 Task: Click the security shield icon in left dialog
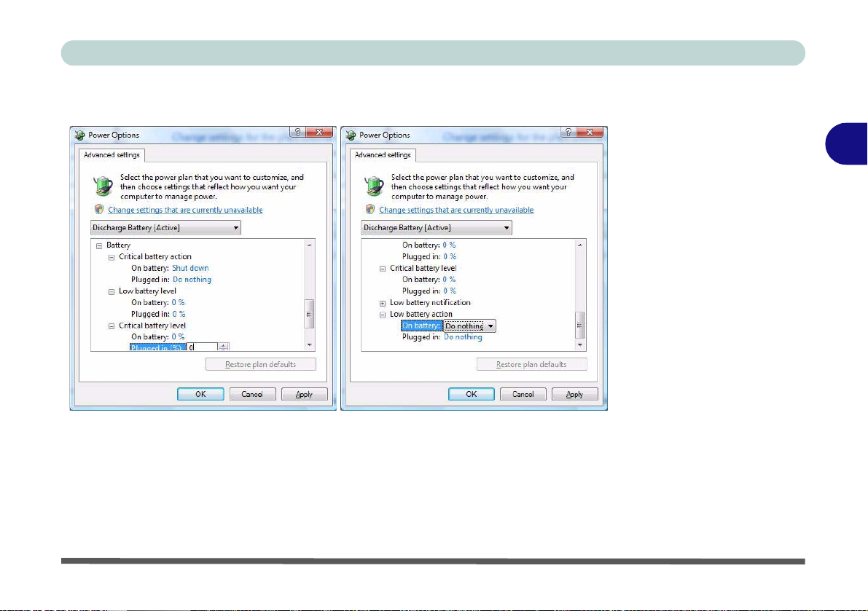pos(99,210)
